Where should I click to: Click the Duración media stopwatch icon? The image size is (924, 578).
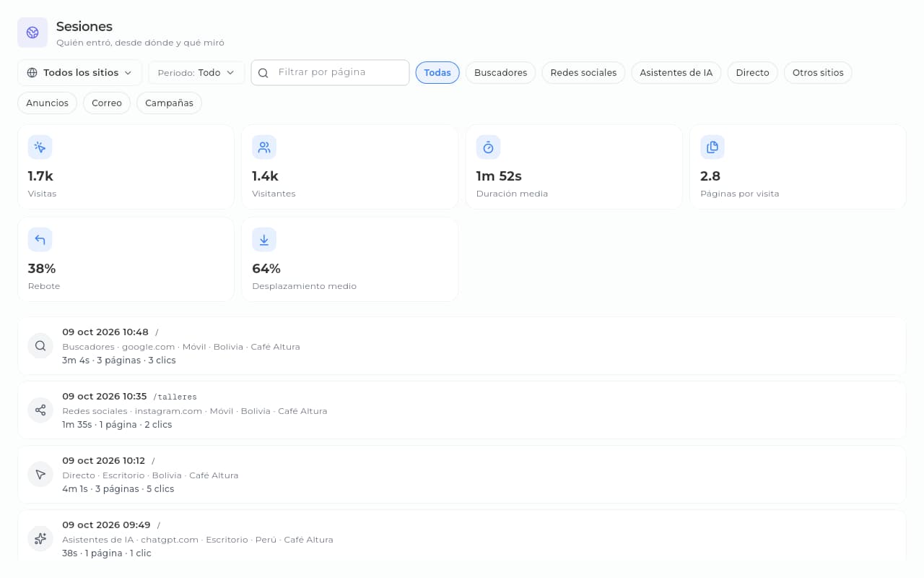pos(488,147)
